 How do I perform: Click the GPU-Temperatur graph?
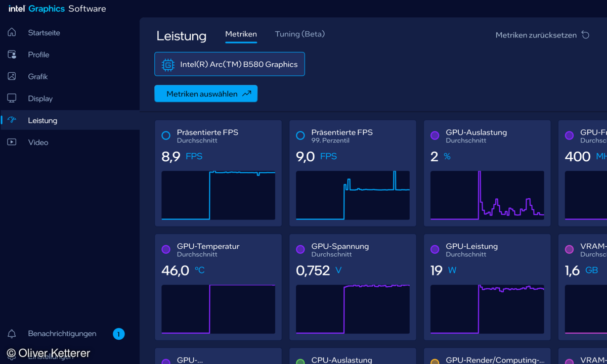coord(218,309)
